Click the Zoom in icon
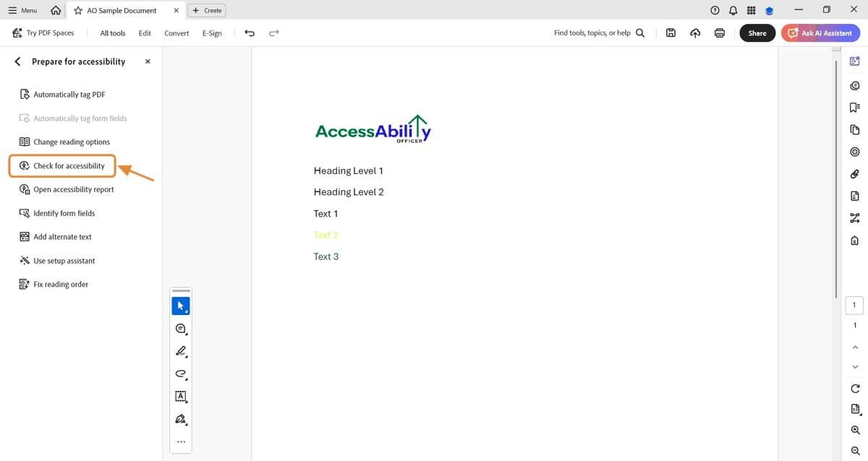The width and height of the screenshot is (868, 461). [854, 430]
